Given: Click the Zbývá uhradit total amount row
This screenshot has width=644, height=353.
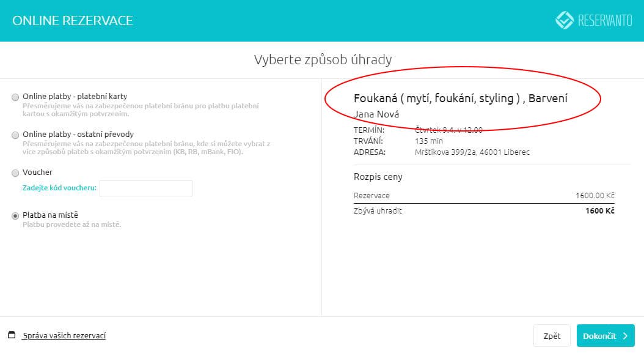Looking at the screenshot, I should [484, 211].
